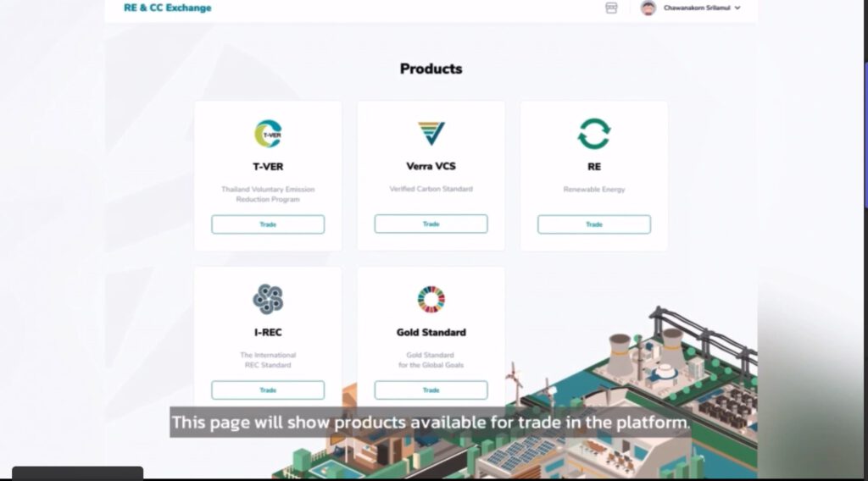868x481 pixels.
Task: Click the RE green recycling arrows icon
Action: [x=594, y=134]
